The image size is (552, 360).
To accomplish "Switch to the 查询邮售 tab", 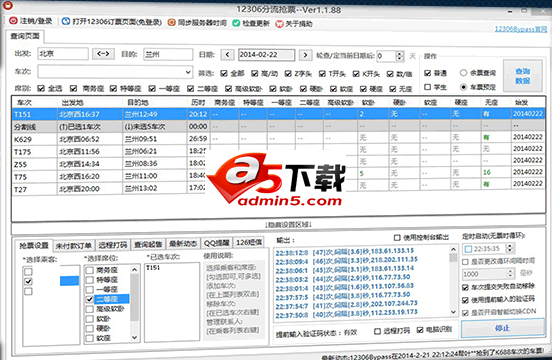I will pyautogui.click(x=148, y=245).
